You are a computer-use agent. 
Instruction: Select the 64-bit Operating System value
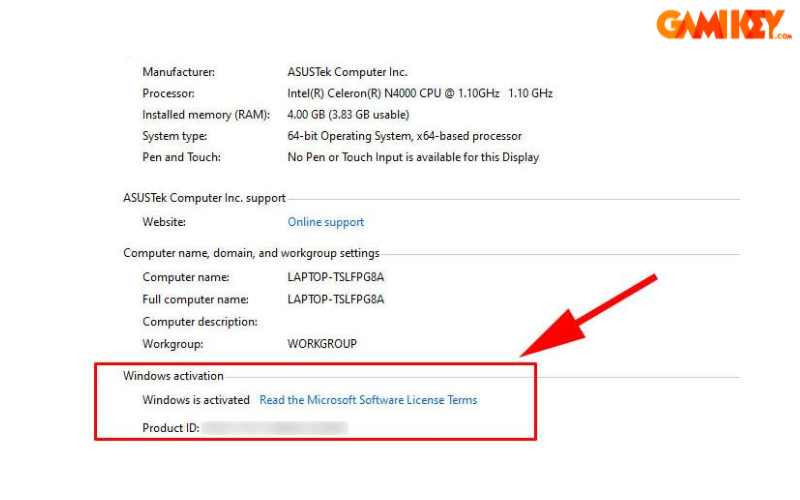click(404, 137)
